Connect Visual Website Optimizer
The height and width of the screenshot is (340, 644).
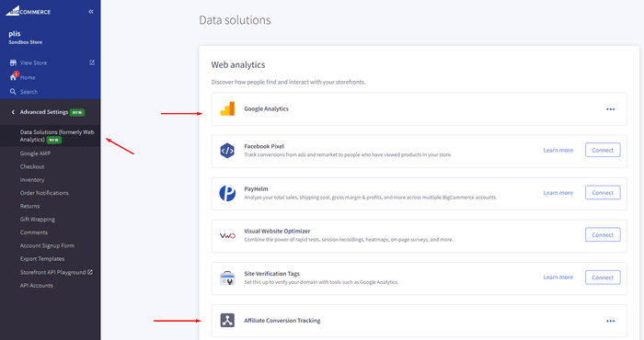(x=603, y=235)
